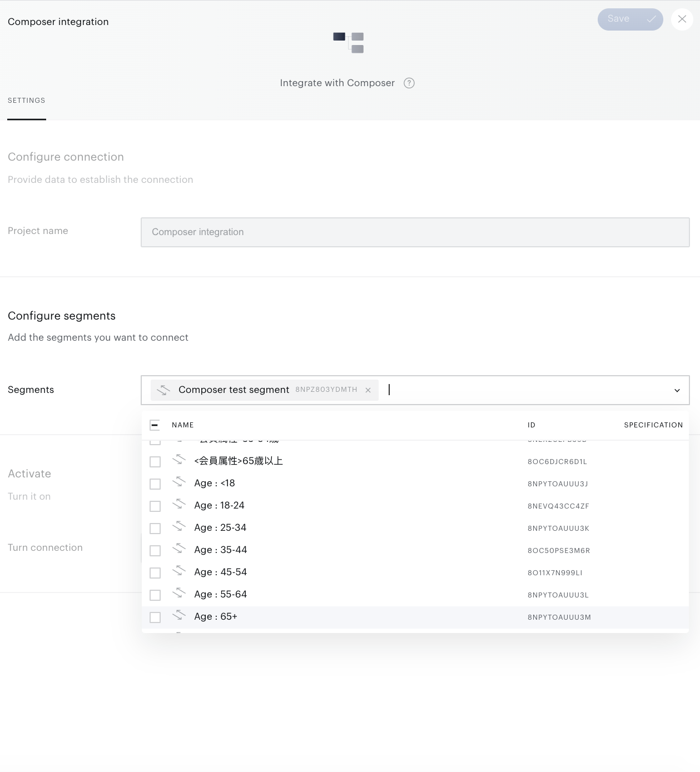Close the Composer integration panel
Image resolution: width=700 pixels, height=772 pixels.
point(682,19)
